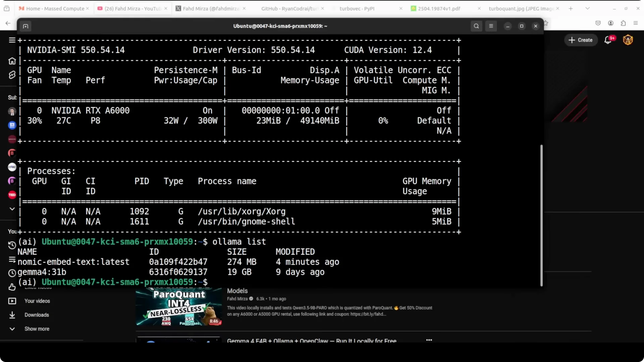The height and width of the screenshot is (362, 644).
Task: Click the YouTube Create button
Action: pyautogui.click(x=581, y=40)
